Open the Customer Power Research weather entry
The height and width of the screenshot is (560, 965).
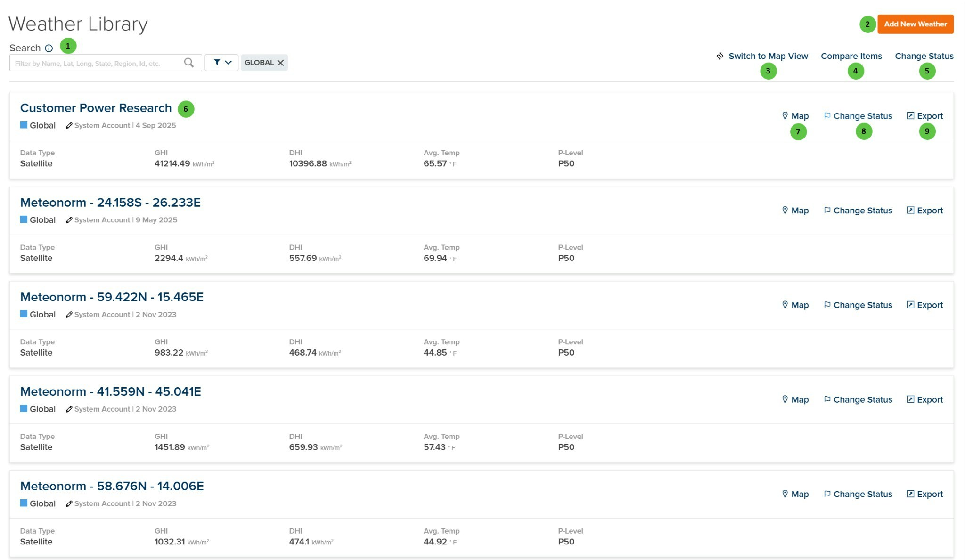pyautogui.click(x=96, y=108)
